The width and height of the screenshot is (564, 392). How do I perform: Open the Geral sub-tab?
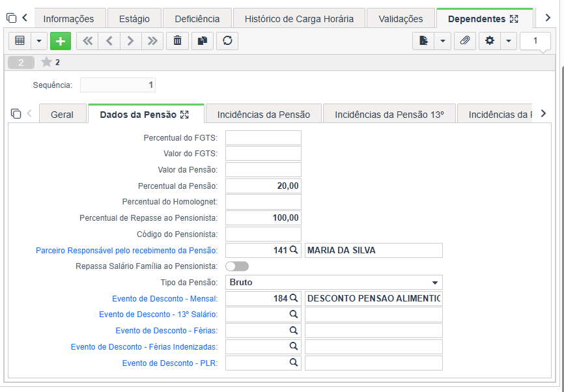[62, 115]
